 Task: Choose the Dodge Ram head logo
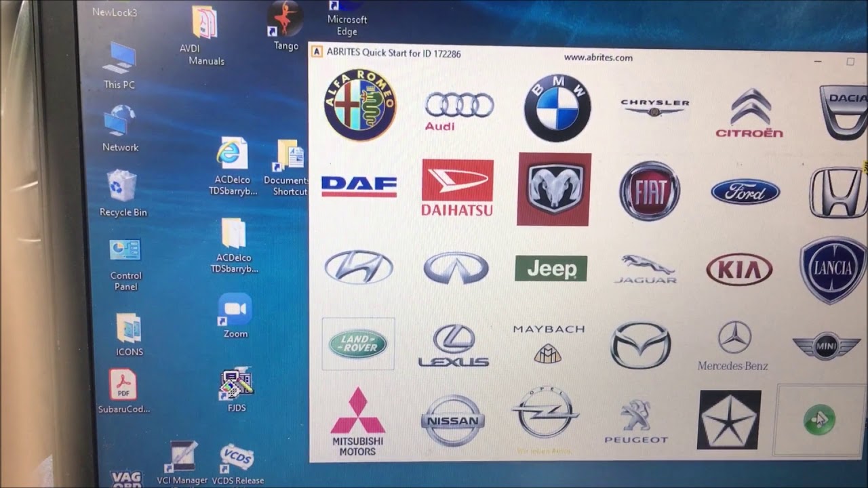[x=554, y=189]
